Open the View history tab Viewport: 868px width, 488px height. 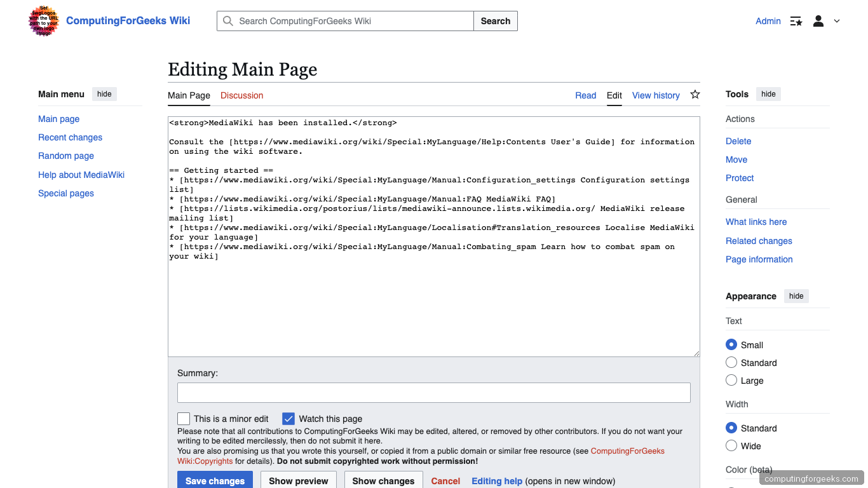pos(656,95)
